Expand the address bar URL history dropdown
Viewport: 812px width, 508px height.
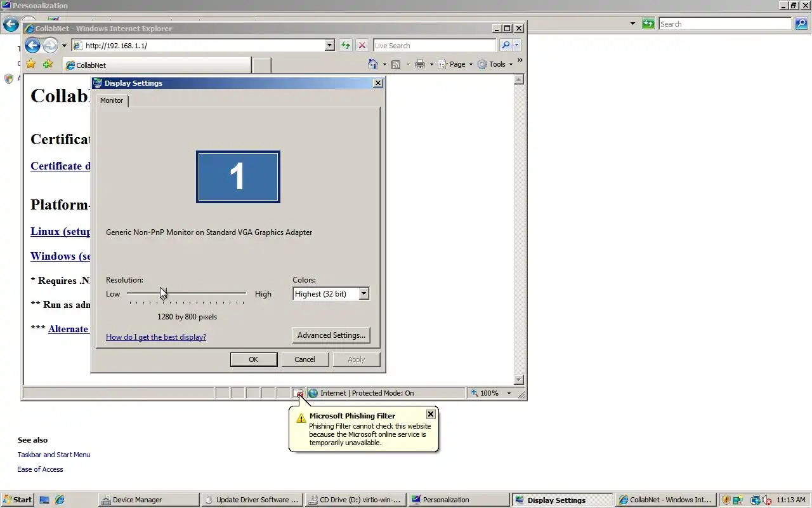(x=329, y=46)
